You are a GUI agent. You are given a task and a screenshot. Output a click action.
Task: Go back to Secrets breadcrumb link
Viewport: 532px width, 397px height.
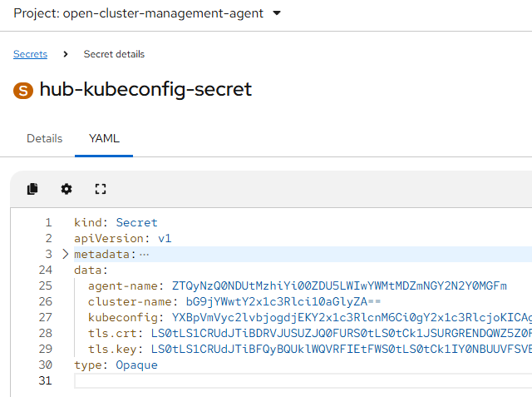point(30,54)
